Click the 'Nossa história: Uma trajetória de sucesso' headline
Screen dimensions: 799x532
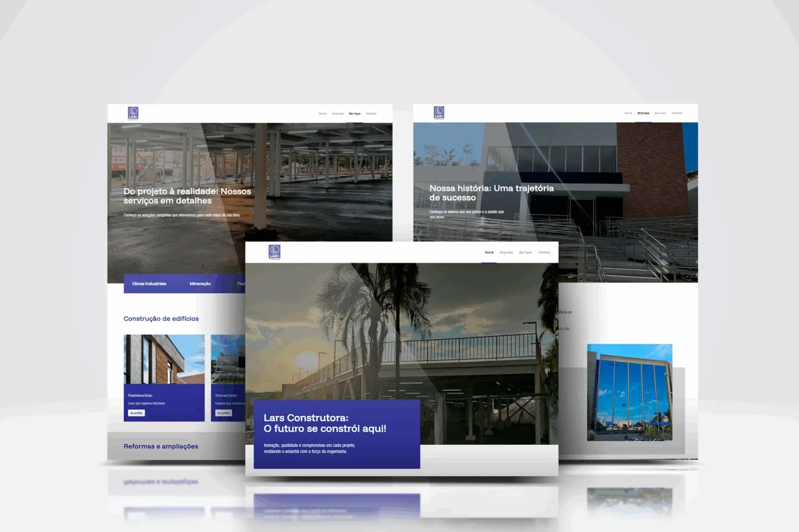point(492,193)
